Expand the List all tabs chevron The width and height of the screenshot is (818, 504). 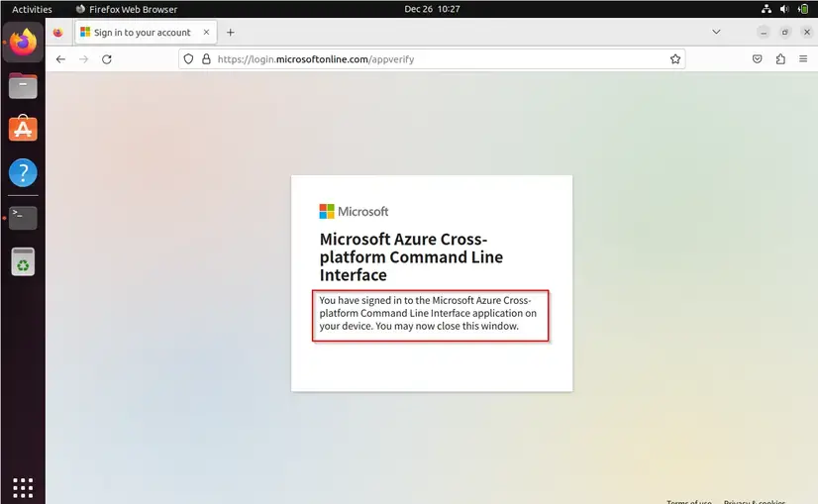pos(716,32)
